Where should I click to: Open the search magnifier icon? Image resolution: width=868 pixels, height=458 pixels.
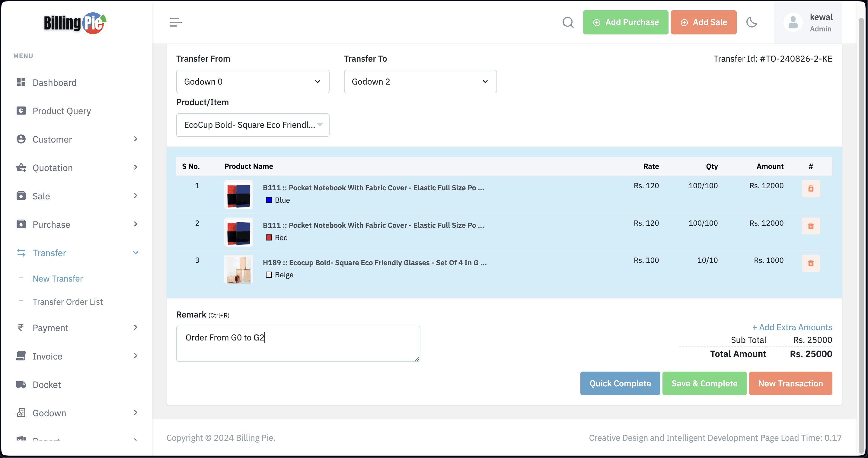point(568,22)
